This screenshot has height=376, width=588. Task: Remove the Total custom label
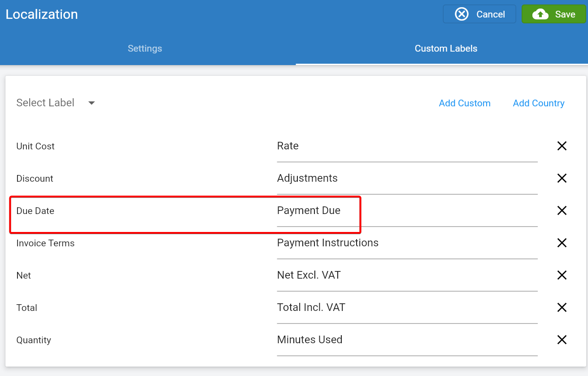pyautogui.click(x=562, y=307)
